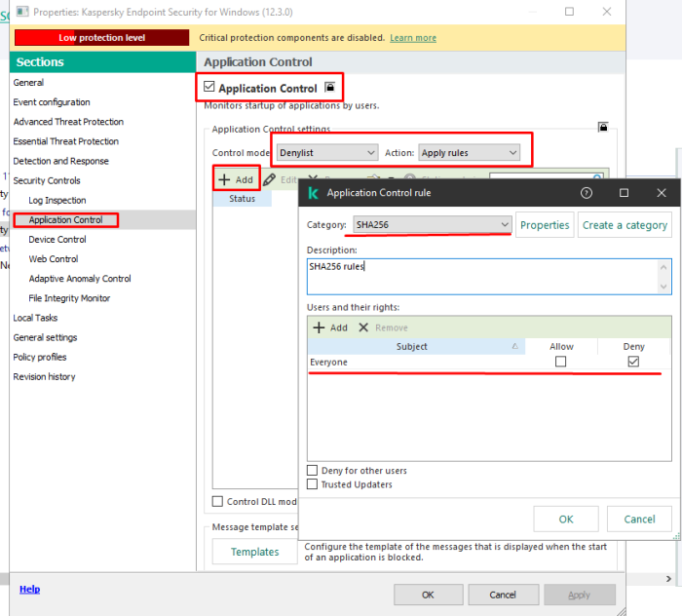Click the lock icon beside Application Control heading
The width and height of the screenshot is (682, 616).
pos(330,88)
